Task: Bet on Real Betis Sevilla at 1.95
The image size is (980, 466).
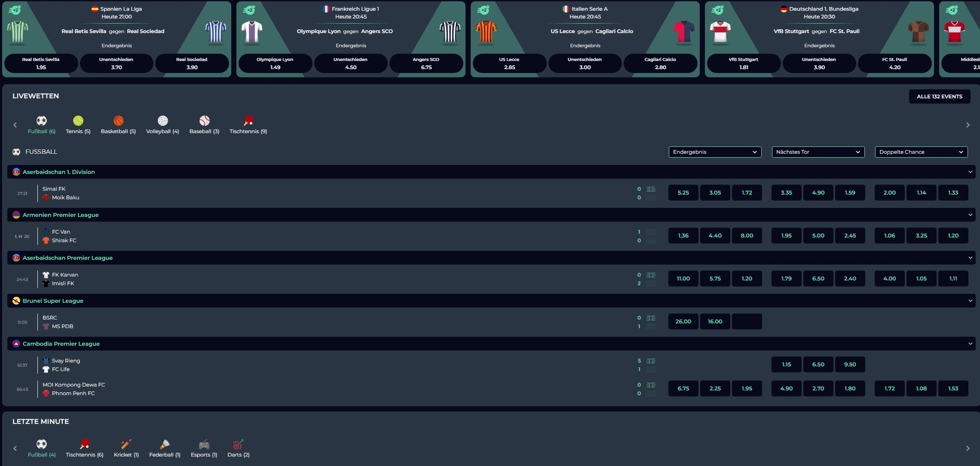Action: click(41, 64)
